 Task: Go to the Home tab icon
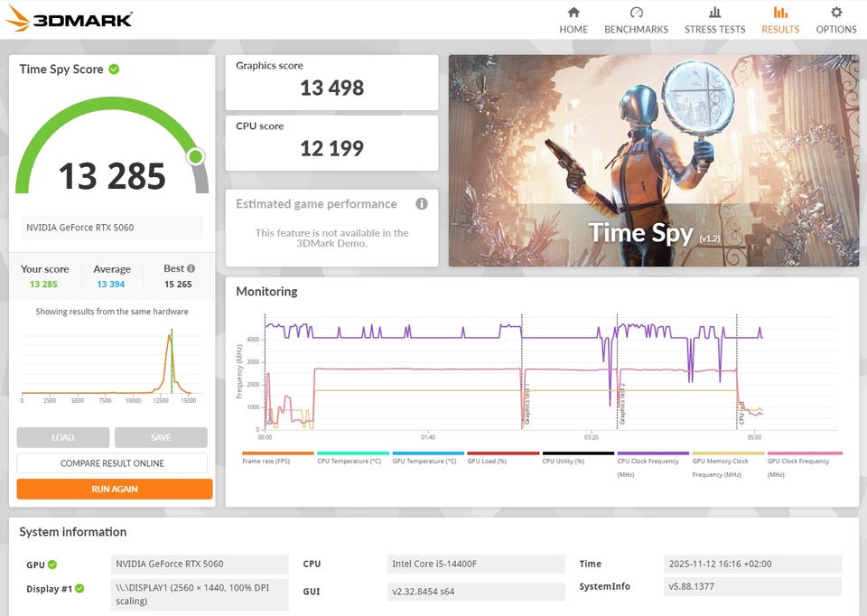click(573, 12)
